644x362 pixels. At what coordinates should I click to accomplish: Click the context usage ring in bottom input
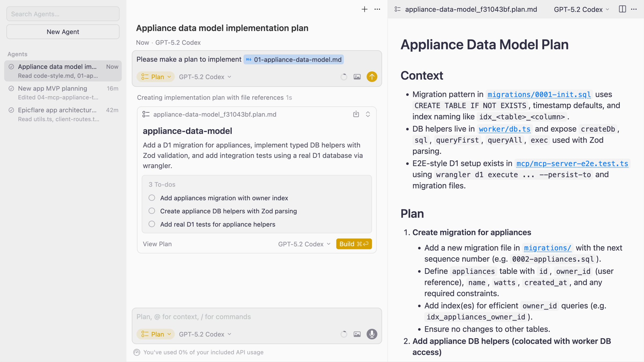(344, 334)
